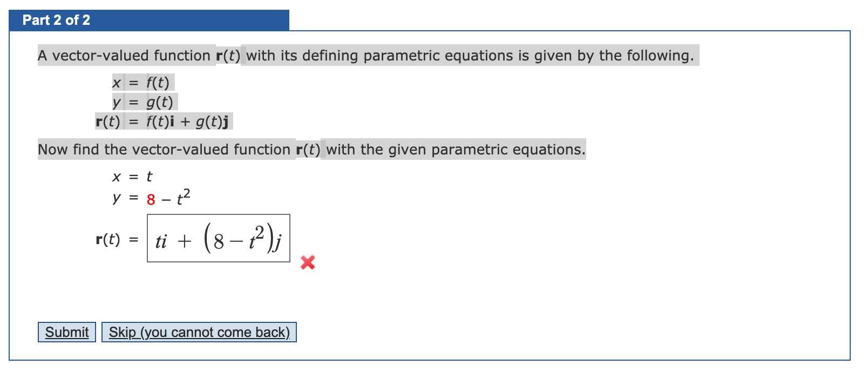Click the Skip (you cannot come back) link
The image size is (868, 378).
point(199,332)
